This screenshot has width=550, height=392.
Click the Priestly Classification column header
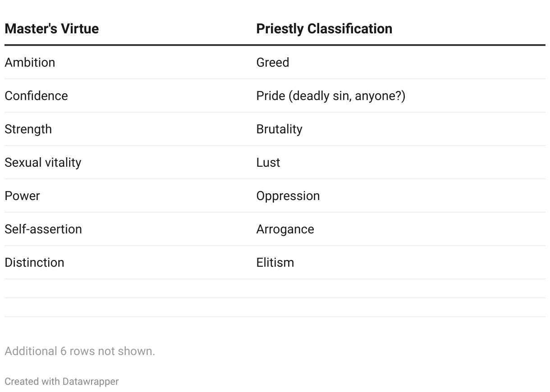click(324, 29)
